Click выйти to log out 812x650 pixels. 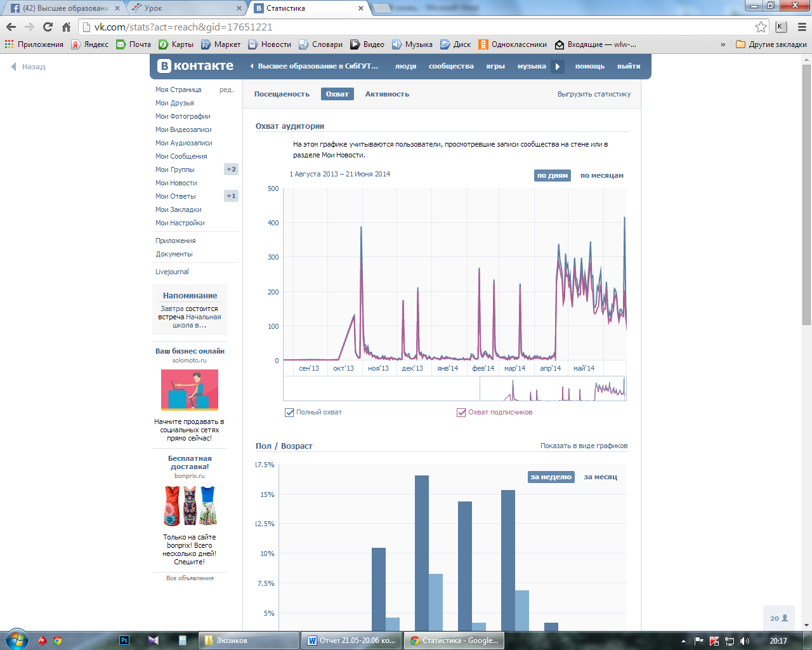(629, 66)
